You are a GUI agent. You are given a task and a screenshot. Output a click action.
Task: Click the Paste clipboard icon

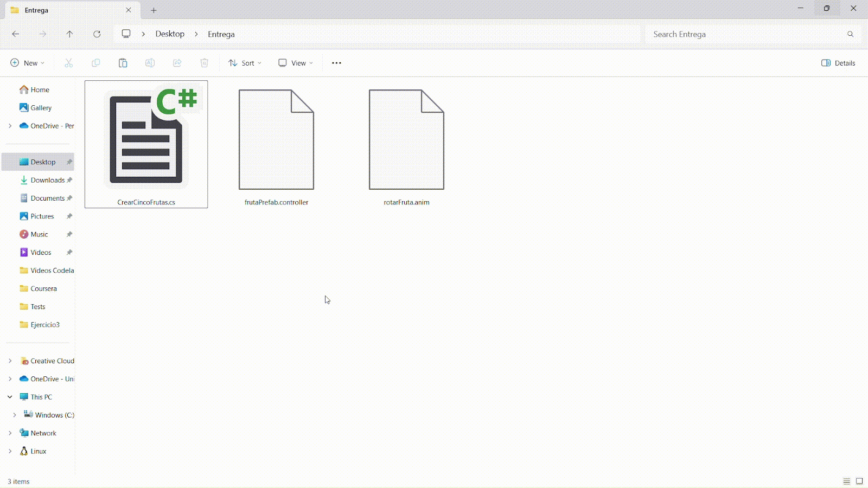123,63
